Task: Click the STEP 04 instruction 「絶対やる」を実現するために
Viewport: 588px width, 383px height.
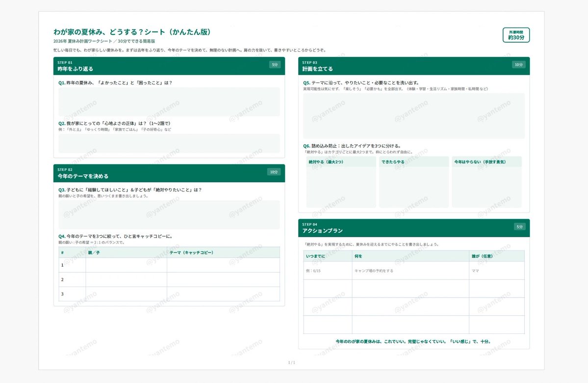Action: point(371,245)
